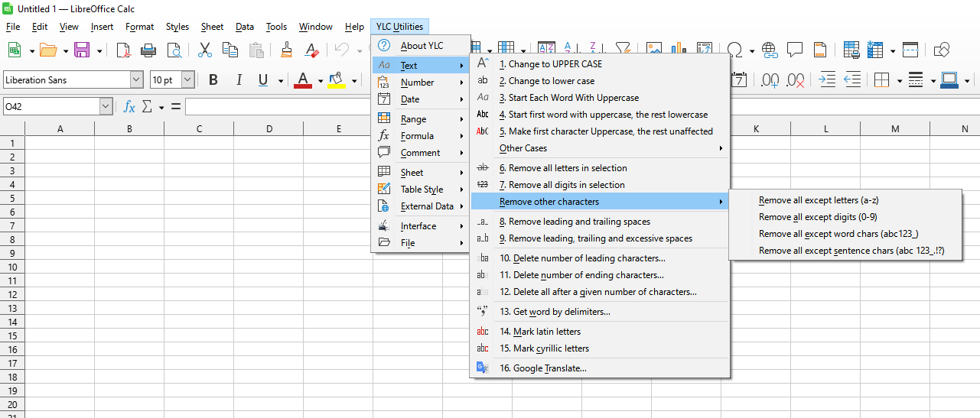
Task: Click the Clone Formatting paintbrush icon
Action: (287, 50)
